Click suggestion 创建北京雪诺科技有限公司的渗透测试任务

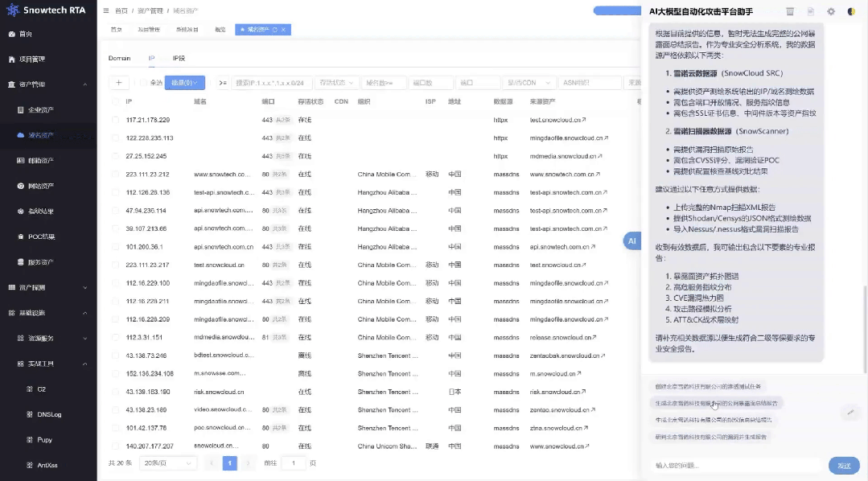click(x=708, y=386)
